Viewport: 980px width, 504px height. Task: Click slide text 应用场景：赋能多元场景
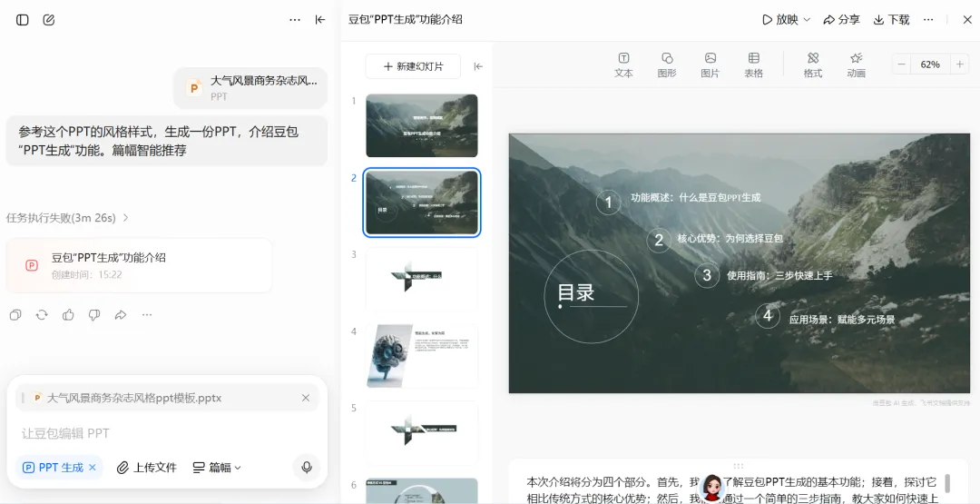(842, 320)
